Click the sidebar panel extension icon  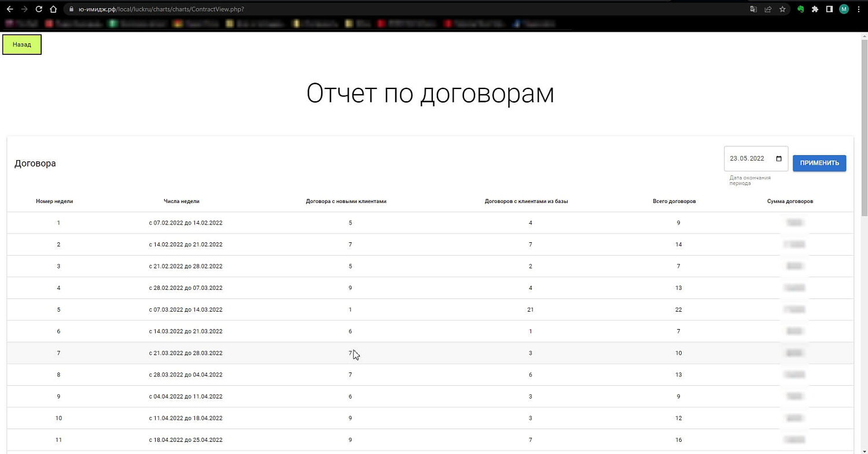829,9
